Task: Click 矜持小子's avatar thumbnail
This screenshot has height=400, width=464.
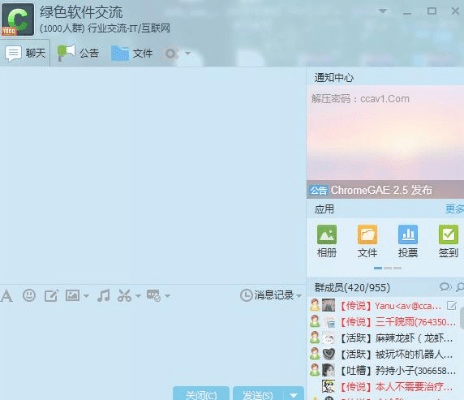Action: pos(328,370)
